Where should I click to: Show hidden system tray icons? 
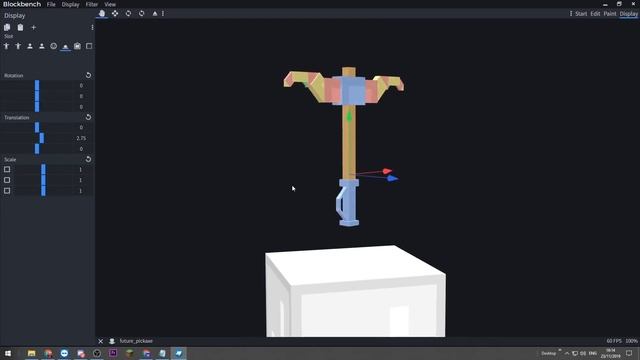coord(567,353)
